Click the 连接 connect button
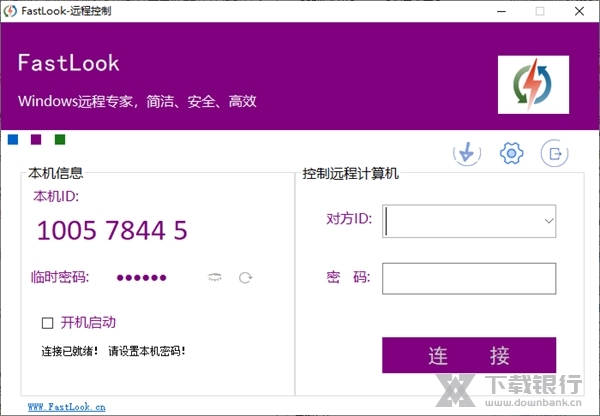600x416 pixels. (x=469, y=355)
